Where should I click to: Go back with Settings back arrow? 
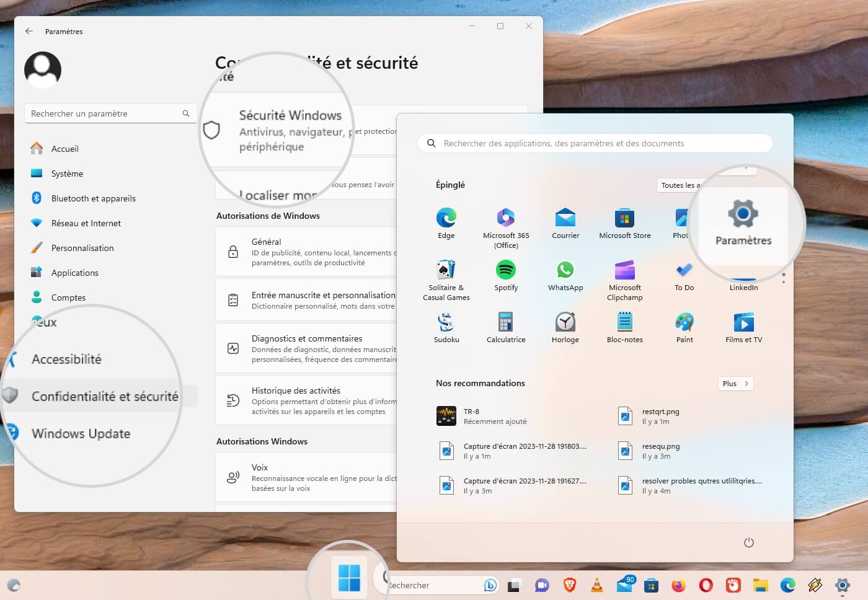tap(29, 31)
